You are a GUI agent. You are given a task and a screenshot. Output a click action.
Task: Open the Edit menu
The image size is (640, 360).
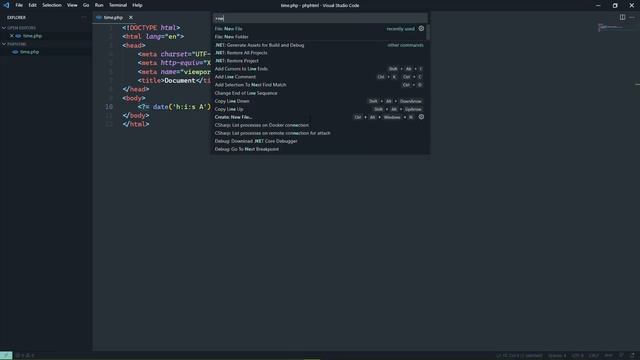(32, 5)
